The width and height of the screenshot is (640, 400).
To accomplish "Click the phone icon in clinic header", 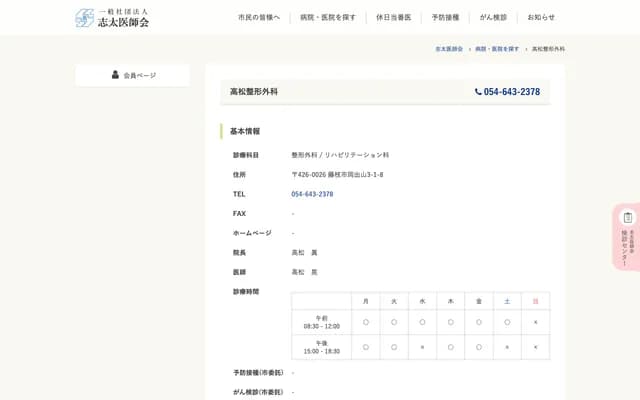I will 478,92.
